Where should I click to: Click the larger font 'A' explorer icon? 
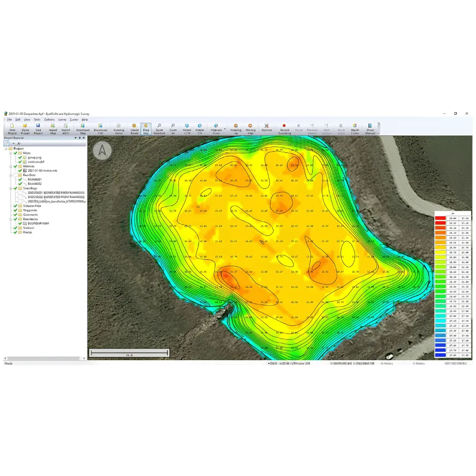19,143
